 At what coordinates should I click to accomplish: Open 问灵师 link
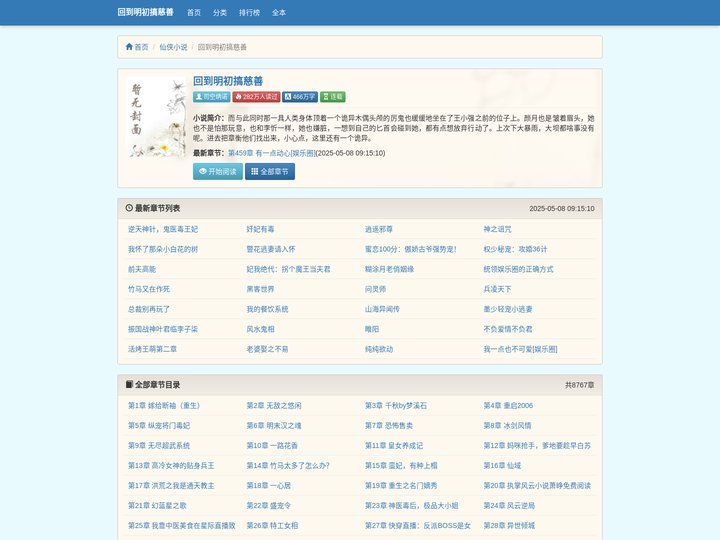coord(375,289)
